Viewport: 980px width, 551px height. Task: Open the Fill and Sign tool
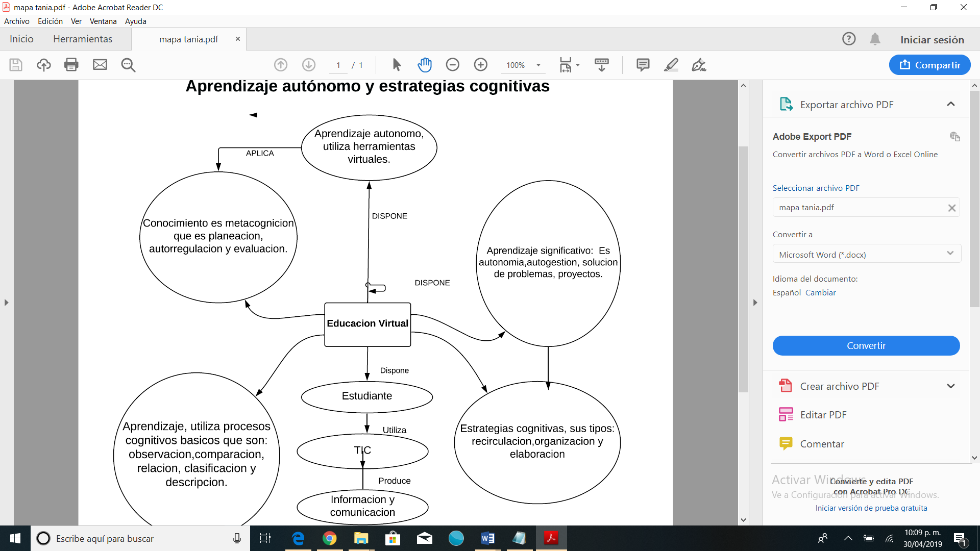699,65
